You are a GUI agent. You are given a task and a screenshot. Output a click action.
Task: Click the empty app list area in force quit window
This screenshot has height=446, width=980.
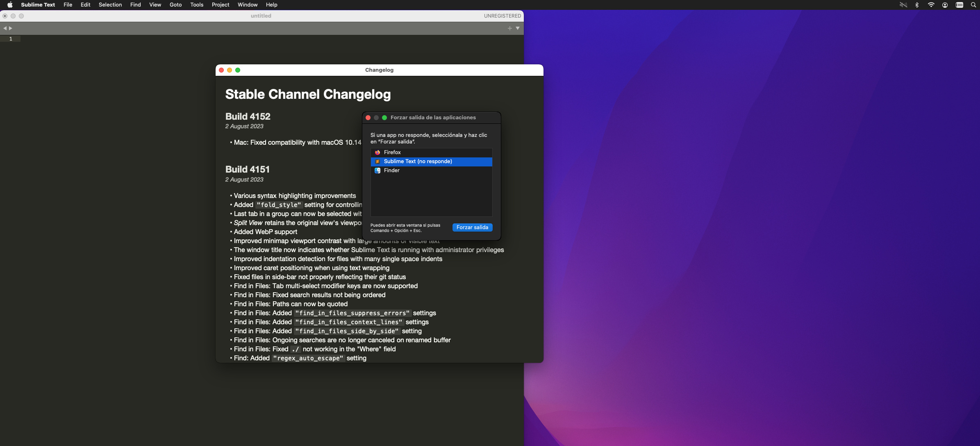(x=432, y=196)
